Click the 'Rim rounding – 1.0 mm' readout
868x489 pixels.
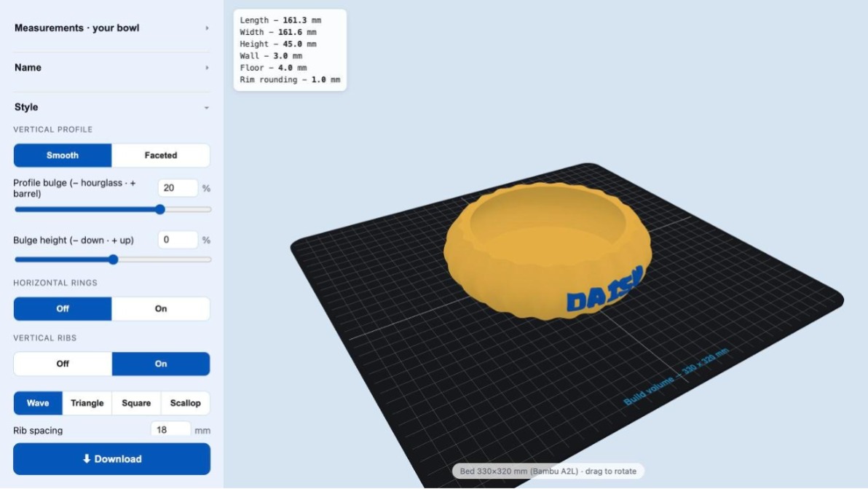290,79
